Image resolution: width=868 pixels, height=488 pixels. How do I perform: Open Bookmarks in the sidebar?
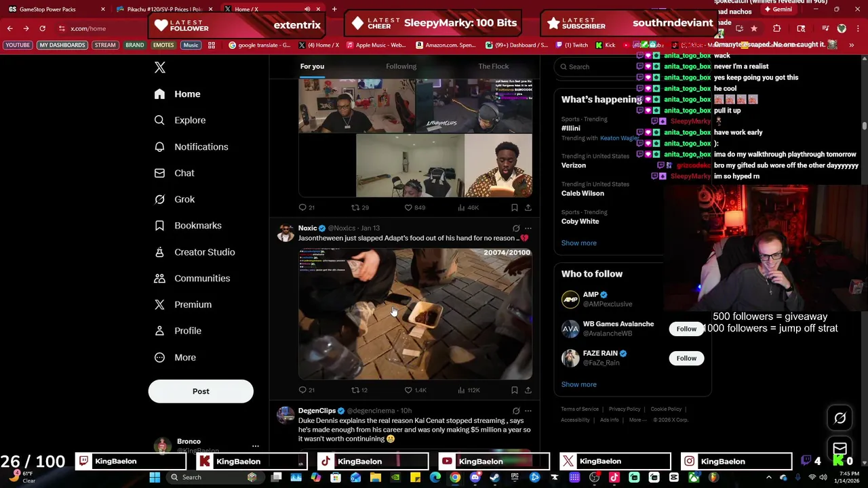click(188, 225)
